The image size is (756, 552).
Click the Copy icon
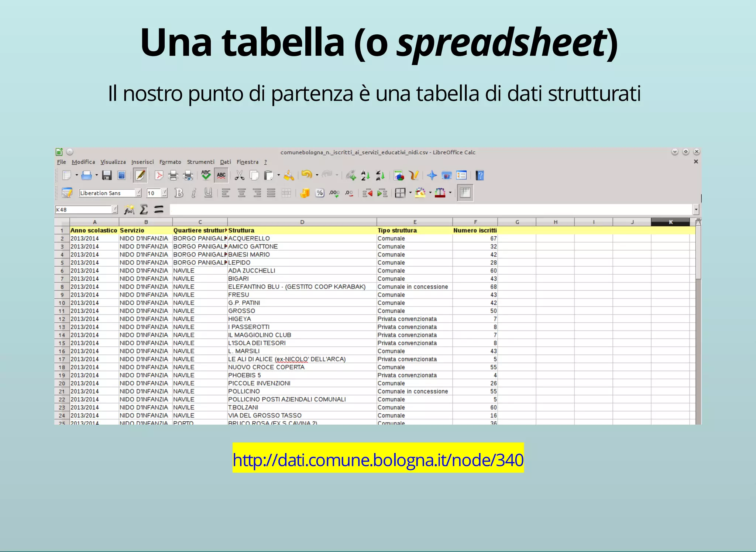pos(254,175)
